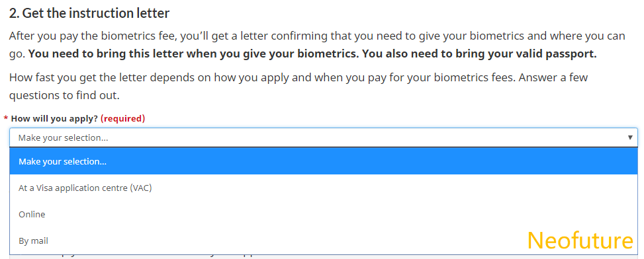This screenshot has width=644, height=259.
Task: Click the '(VAC)' abbreviation in the list
Action: coord(141,188)
